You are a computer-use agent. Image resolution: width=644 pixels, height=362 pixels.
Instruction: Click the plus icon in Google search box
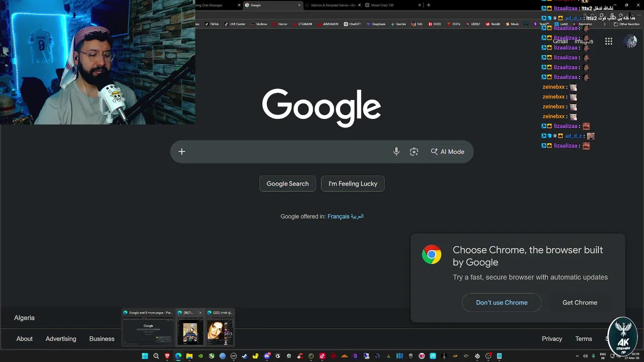coord(182,151)
